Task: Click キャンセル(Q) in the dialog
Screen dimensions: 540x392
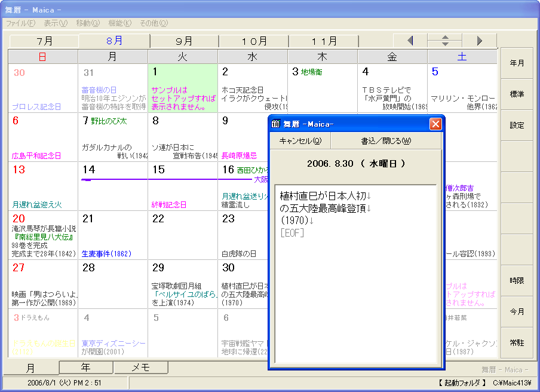Action: click(x=300, y=141)
